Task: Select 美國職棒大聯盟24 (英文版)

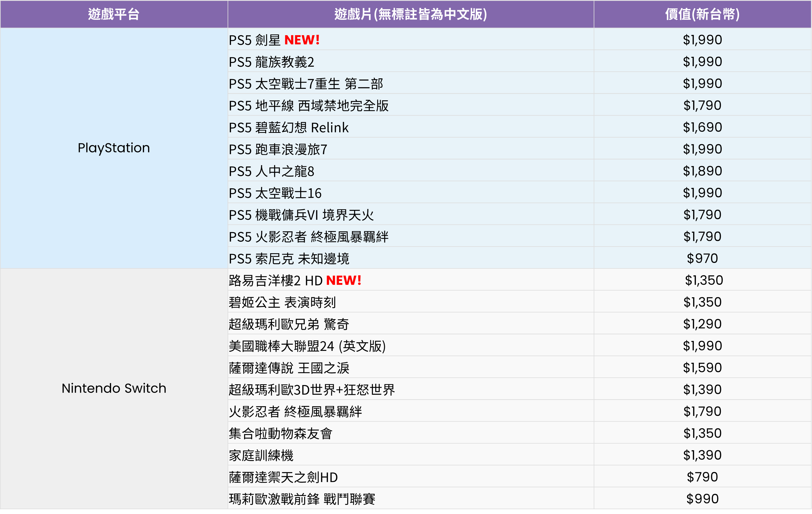Action: coord(307,346)
